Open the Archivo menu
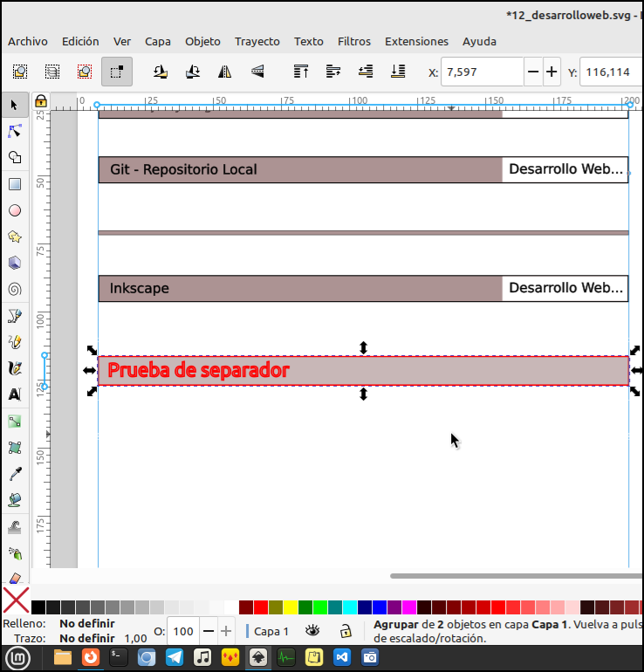Image resolution: width=644 pixels, height=672 pixels. click(x=28, y=42)
